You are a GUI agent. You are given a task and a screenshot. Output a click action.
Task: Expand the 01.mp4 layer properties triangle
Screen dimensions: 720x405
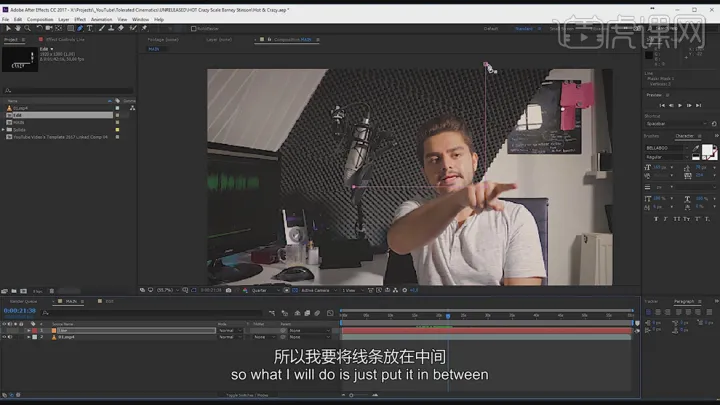coord(28,337)
